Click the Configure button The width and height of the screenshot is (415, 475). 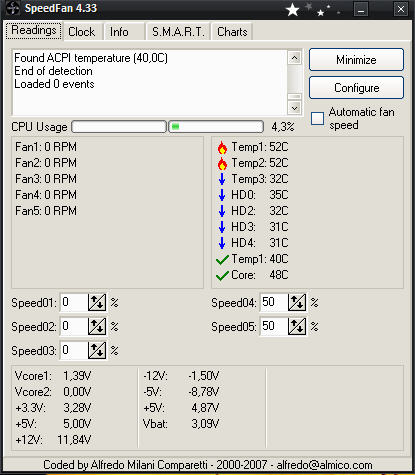pos(356,88)
